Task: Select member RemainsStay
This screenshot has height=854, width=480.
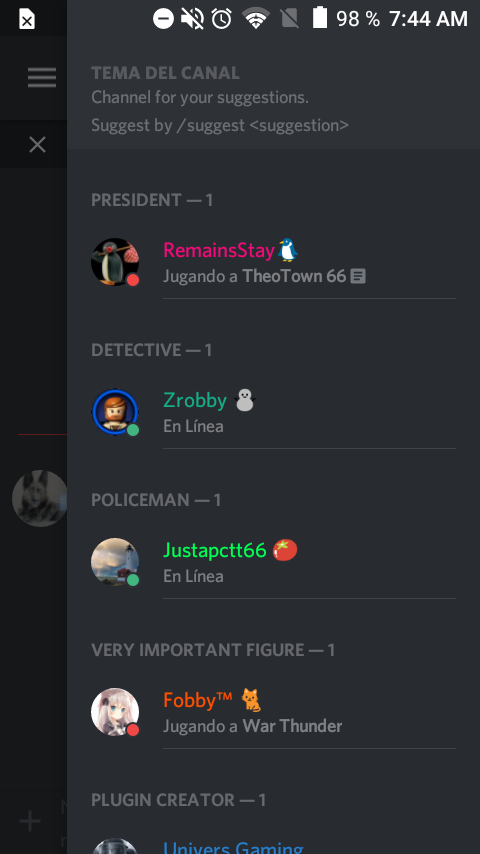Action: coord(274,263)
